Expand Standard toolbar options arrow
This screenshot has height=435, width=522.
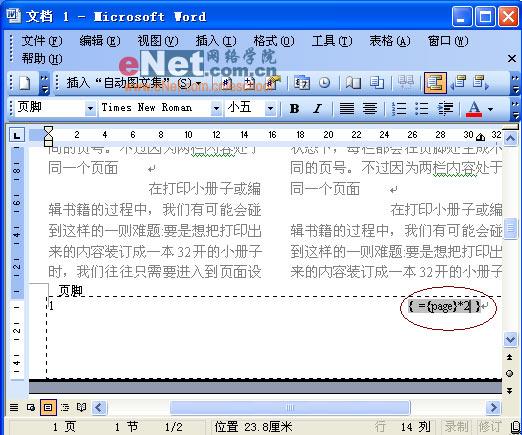(x=44, y=83)
